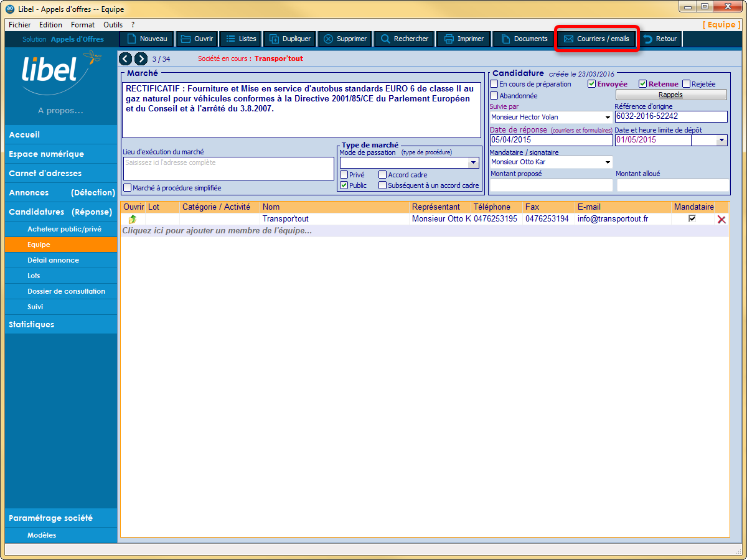Delete team member with red X
The image size is (747, 560).
pos(722,219)
